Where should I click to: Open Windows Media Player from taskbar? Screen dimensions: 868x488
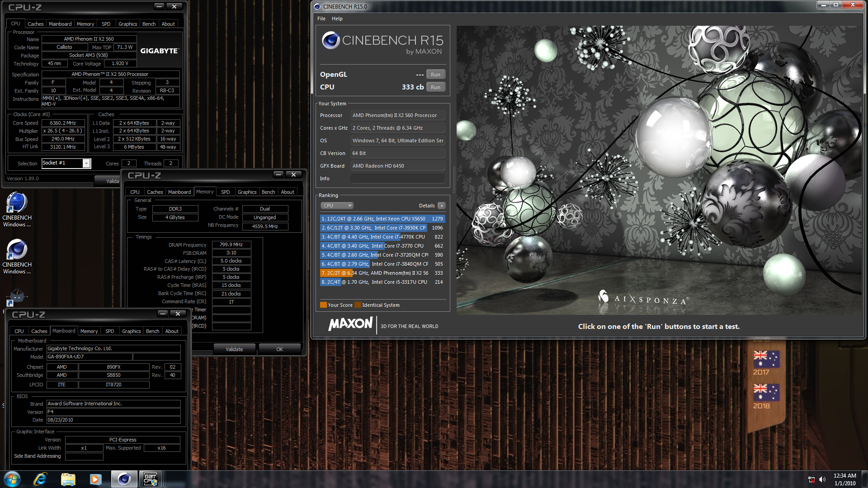pos(95,479)
